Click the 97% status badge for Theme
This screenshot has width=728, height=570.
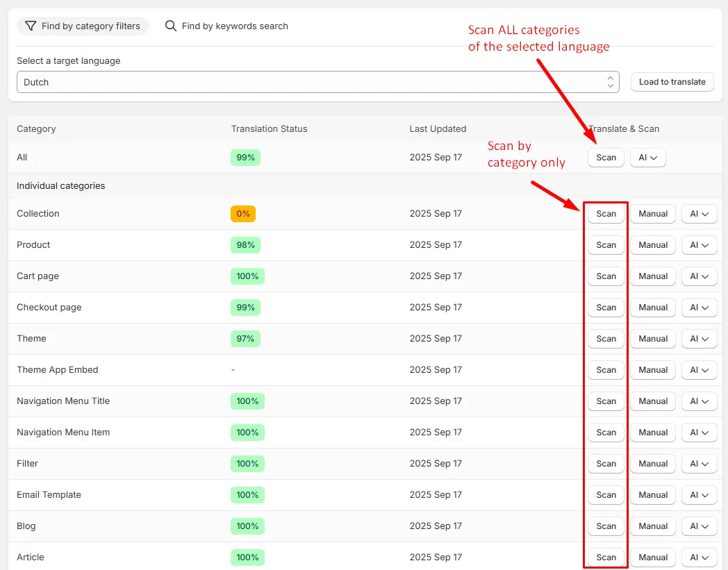(245, 338)
